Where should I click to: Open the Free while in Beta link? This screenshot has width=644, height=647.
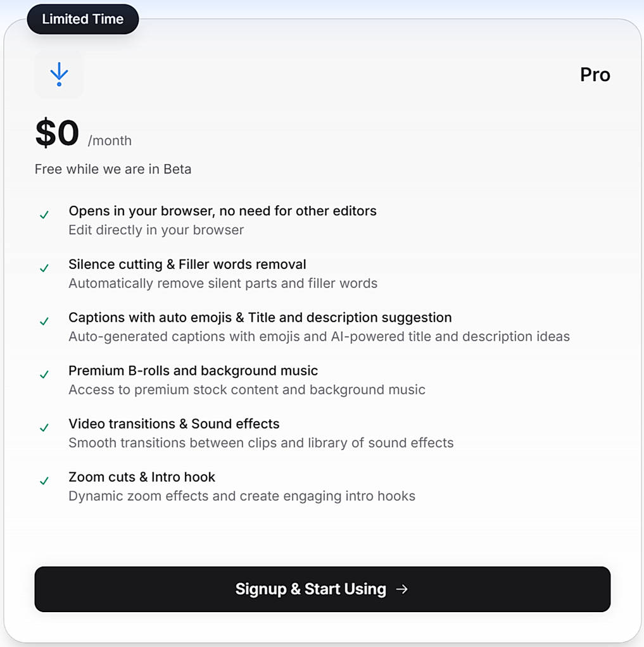[x=113, y=169]
